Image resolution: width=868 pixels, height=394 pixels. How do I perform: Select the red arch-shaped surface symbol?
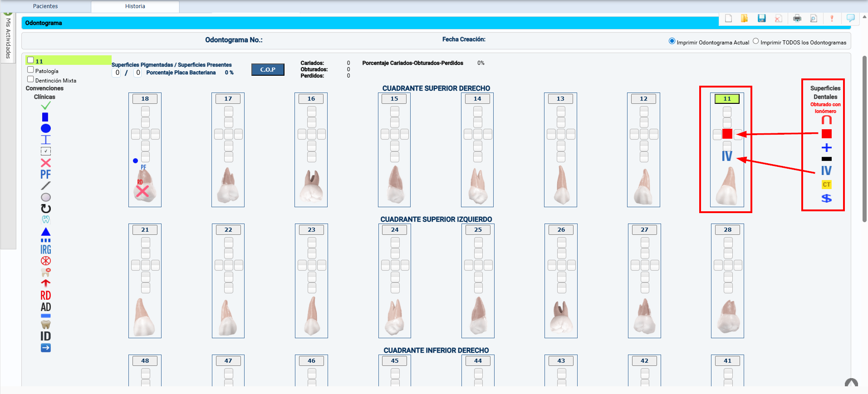click(x=826, y=120)
